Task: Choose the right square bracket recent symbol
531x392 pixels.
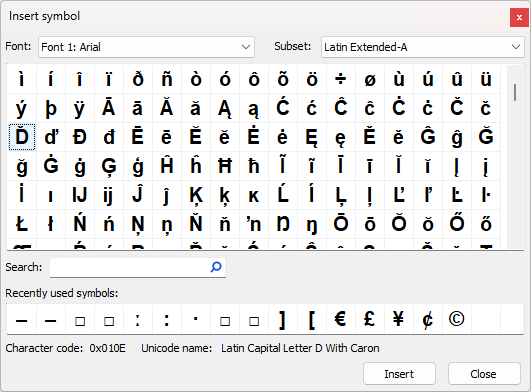Action: (282, 319)
